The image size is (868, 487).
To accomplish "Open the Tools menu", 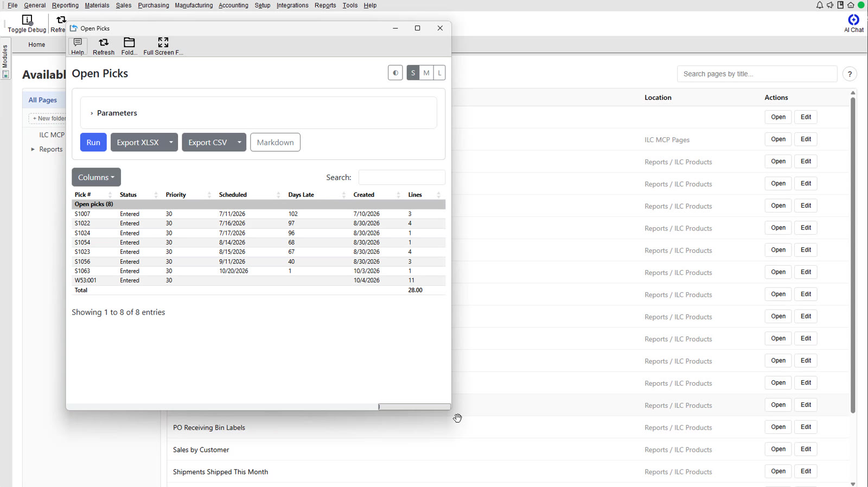I will point(350,5).
